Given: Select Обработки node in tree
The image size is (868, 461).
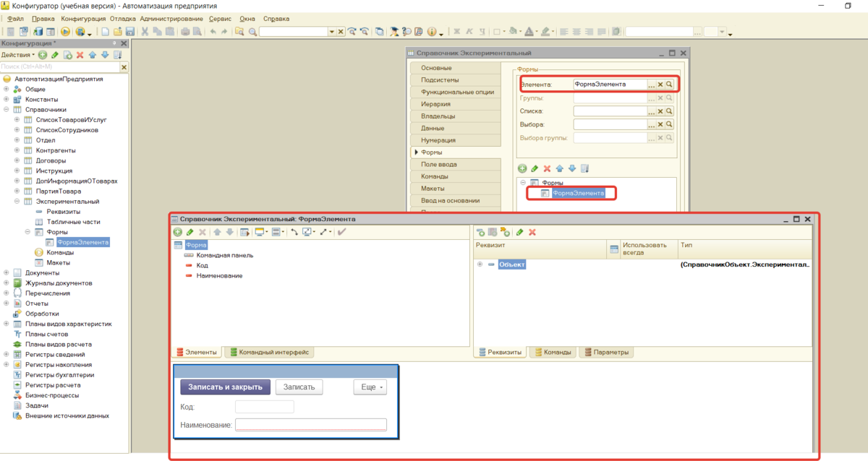Looking at the screenshot, I should coord(42,314).
